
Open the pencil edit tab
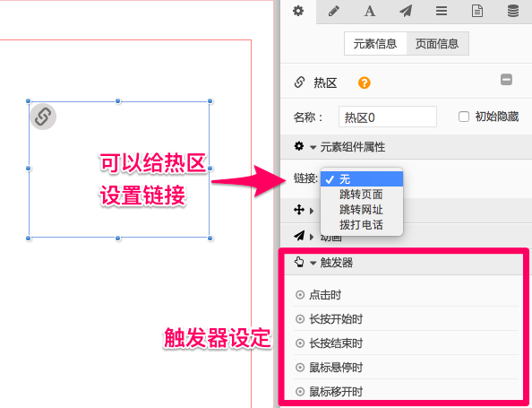tap(334, 11)
